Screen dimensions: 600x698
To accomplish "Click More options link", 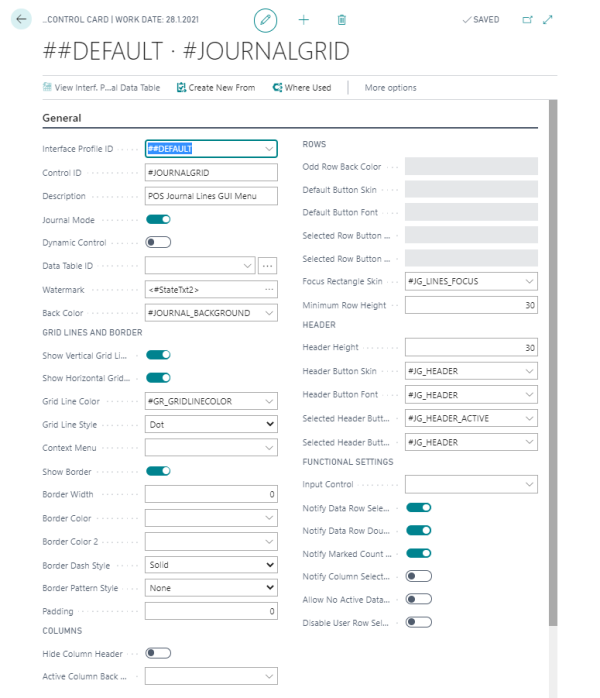I will tap(390, 88).
